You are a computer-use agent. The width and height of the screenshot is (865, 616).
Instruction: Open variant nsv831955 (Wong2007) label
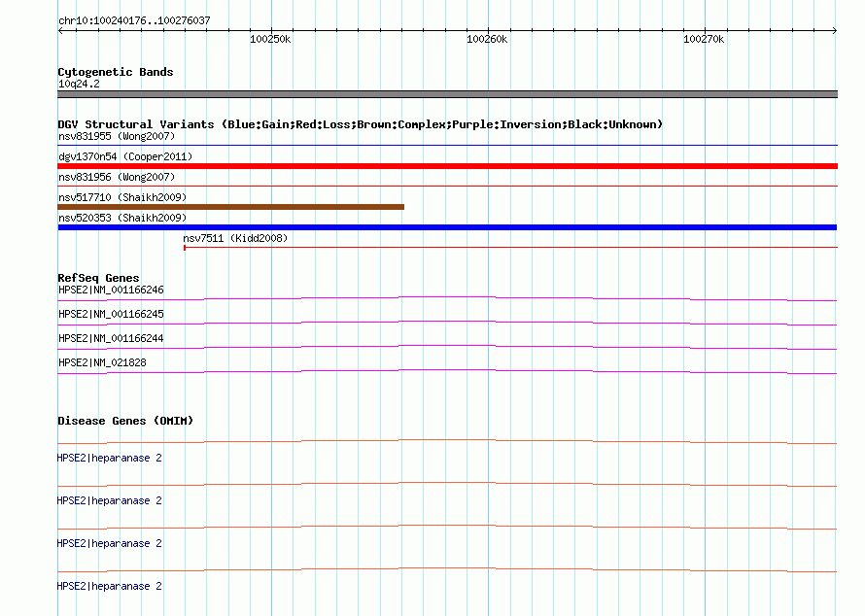click(x=117, y=136)
